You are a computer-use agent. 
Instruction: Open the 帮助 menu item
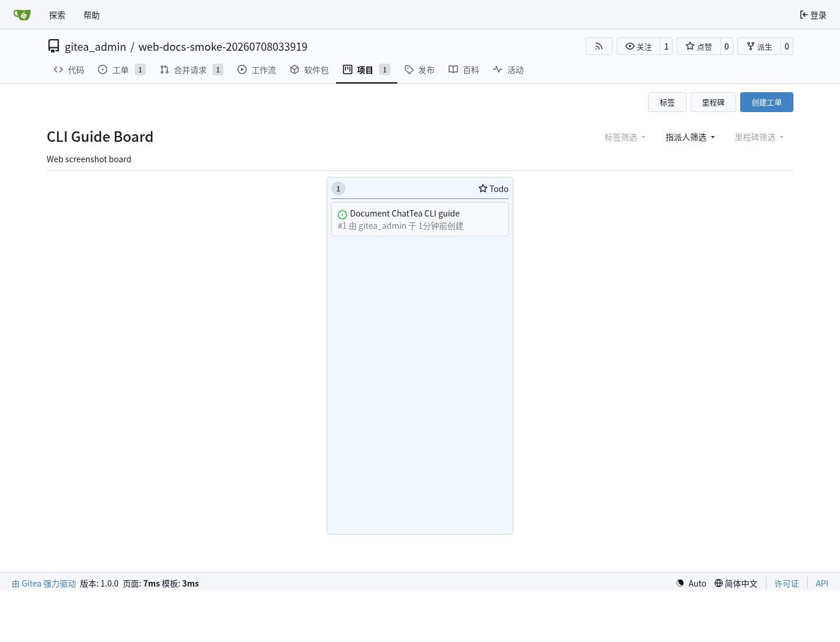[x=92, y=15]
